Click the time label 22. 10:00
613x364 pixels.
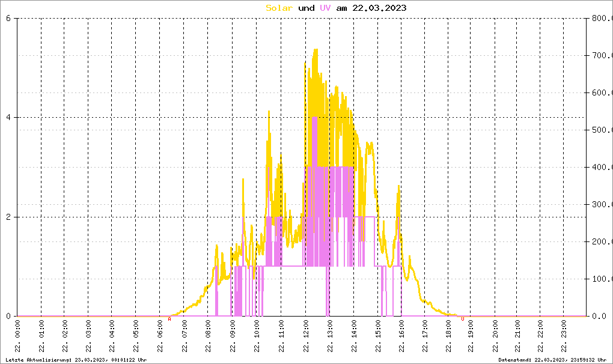(x=257, y=336)
